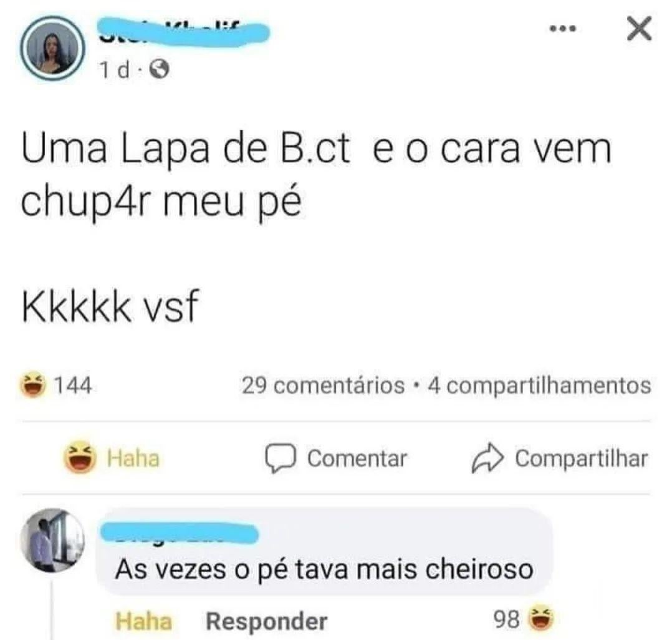Click the blurred commenter name
This screenshot has width=672, height=640.
(x=179, y=532)
